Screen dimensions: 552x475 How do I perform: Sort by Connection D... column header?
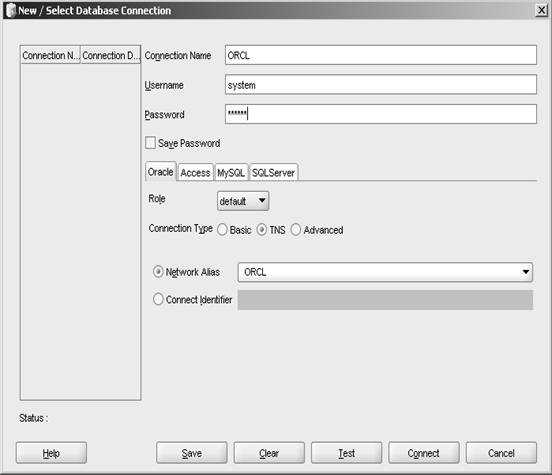click(111, 55)
